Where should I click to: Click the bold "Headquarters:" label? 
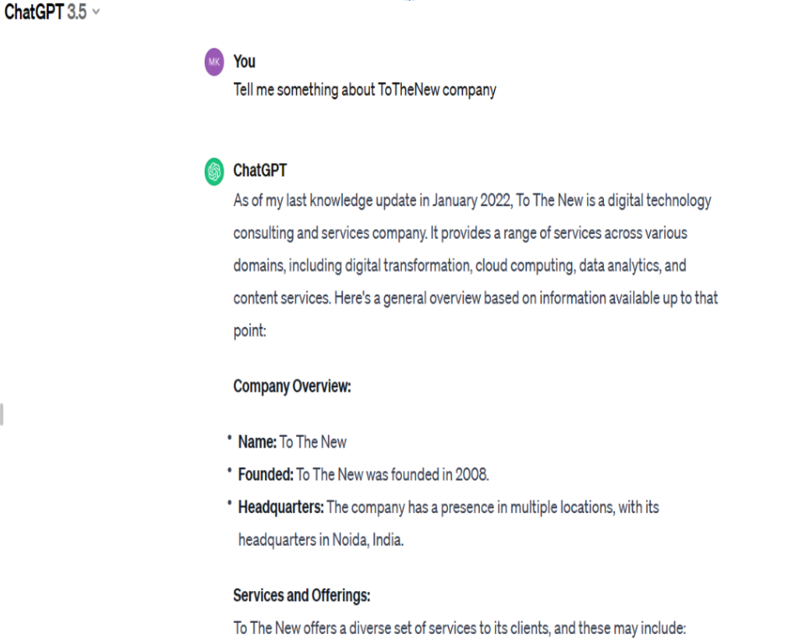coord(281,506)
